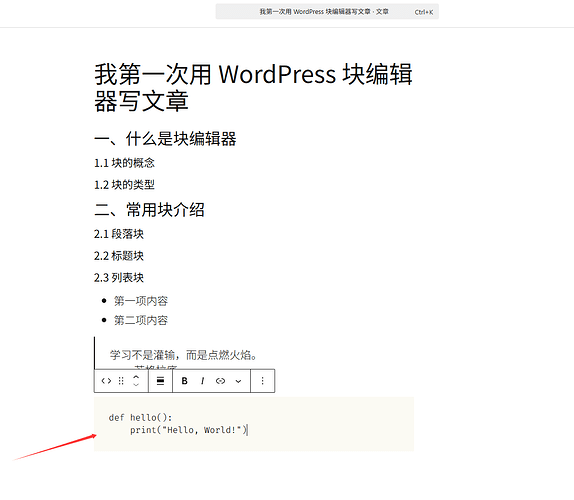The image size is (574, 500).
Task: Open the block options three-dot menu
Action: 262,381
